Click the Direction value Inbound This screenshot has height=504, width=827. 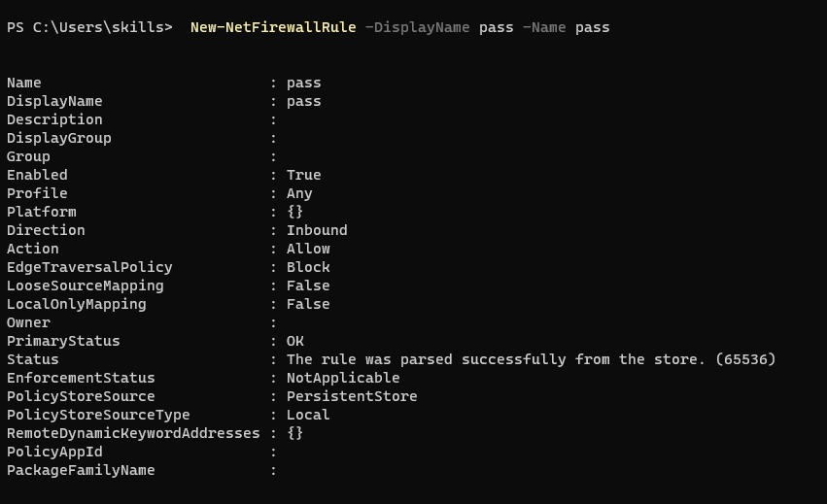pos(317,230)
